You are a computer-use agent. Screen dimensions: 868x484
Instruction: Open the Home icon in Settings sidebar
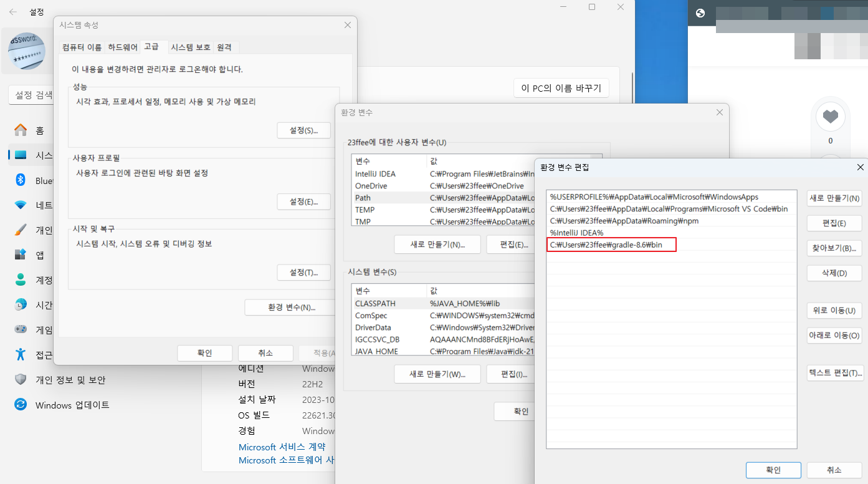[21, 130]
